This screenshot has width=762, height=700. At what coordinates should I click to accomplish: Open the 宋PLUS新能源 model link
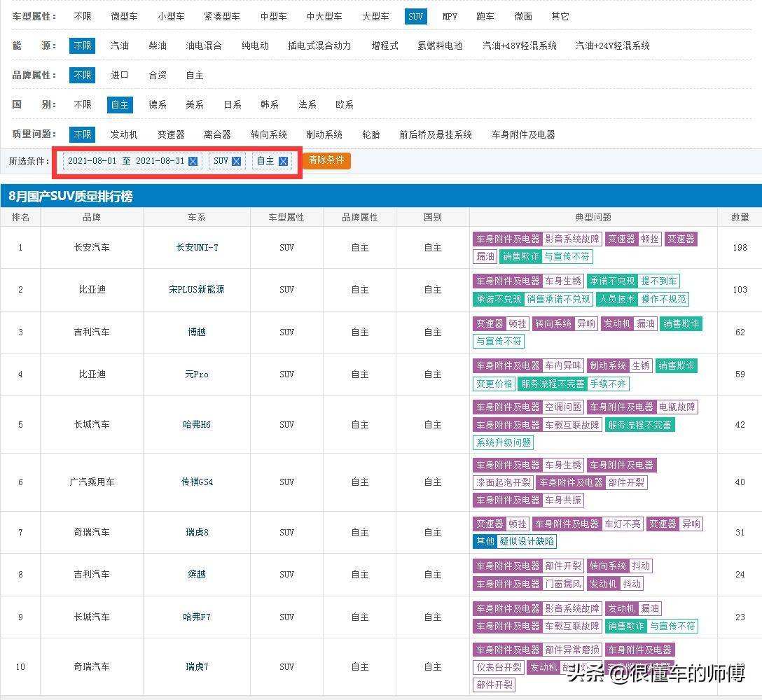tap(197, 290)
